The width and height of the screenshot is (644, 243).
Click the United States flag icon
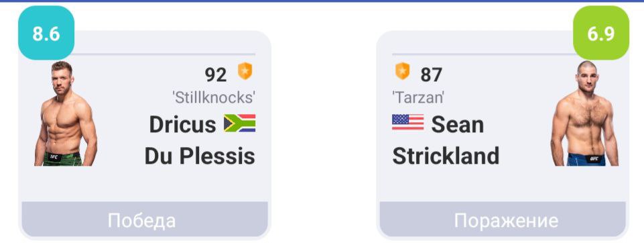[408, 122]
